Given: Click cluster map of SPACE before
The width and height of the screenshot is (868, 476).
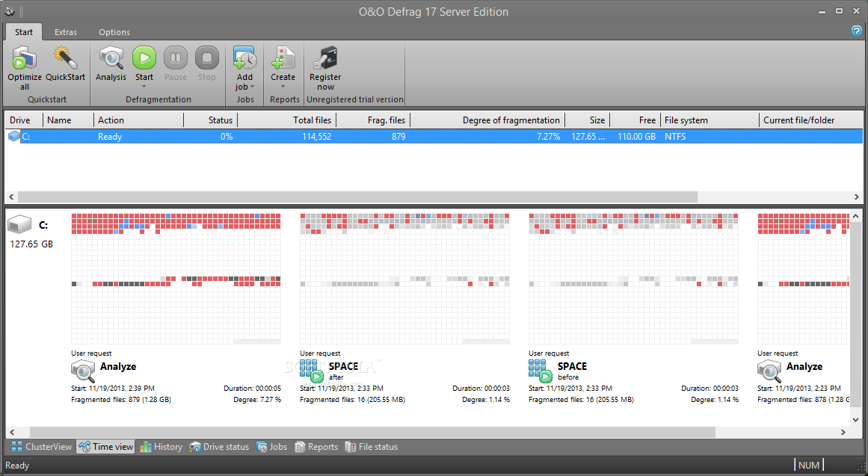Looking at the screenshot, I should point(633,279).
